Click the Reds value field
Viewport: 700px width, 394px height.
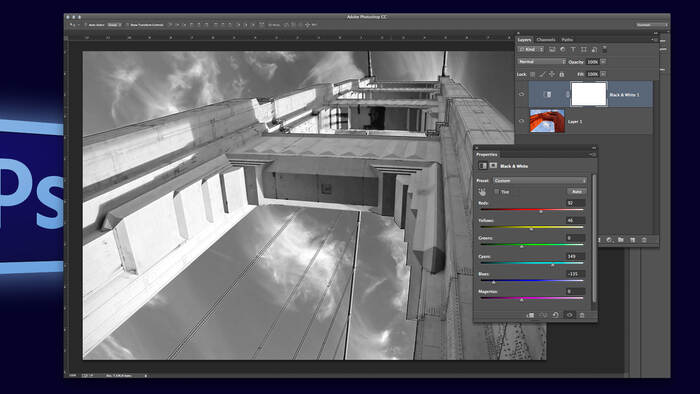[x=575, y=203]
